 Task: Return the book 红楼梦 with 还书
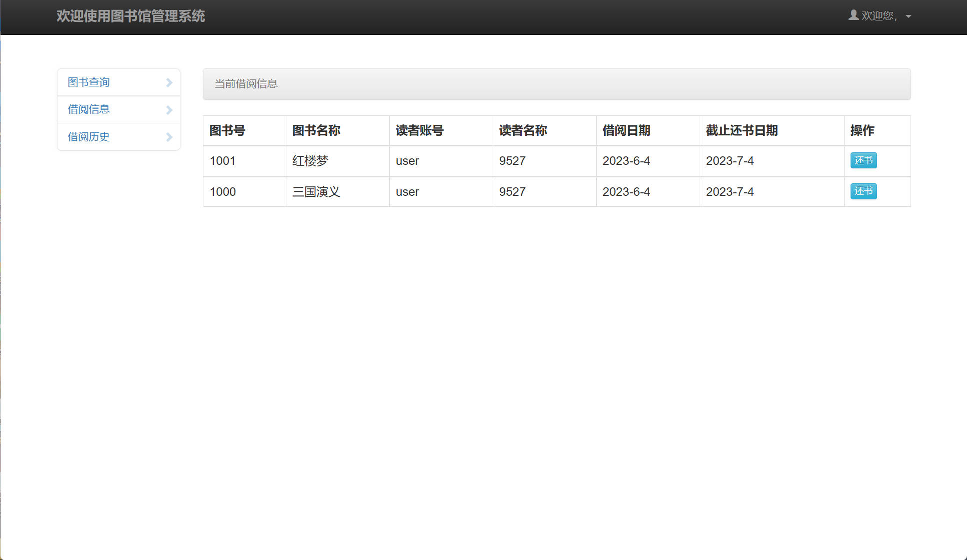point(863,160)
